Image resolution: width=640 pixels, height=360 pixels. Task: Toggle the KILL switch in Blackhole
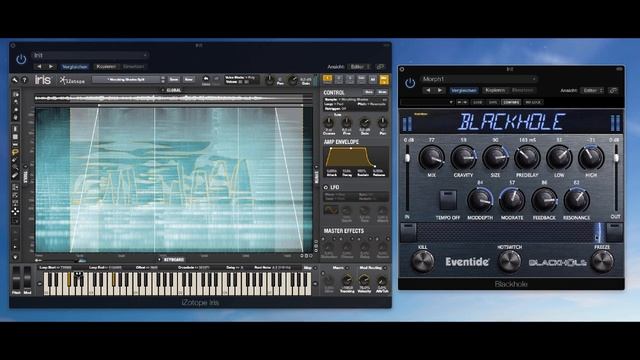[x=422, y=262]
